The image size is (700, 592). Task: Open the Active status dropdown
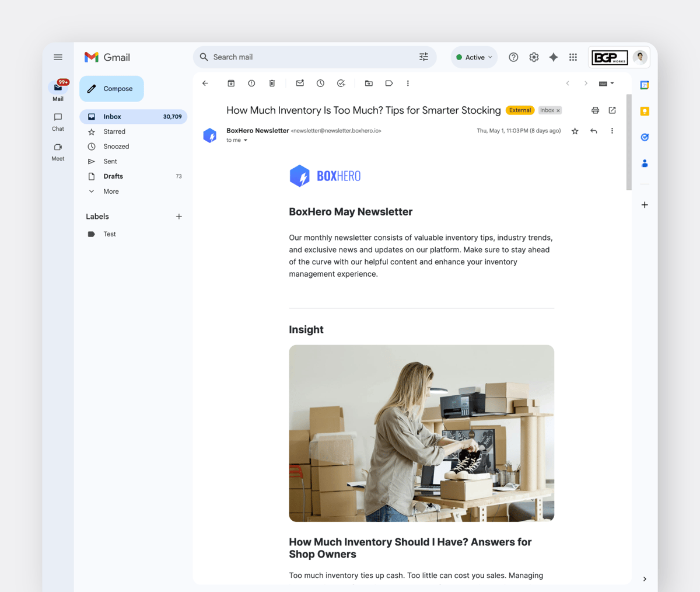coord(474,57)
